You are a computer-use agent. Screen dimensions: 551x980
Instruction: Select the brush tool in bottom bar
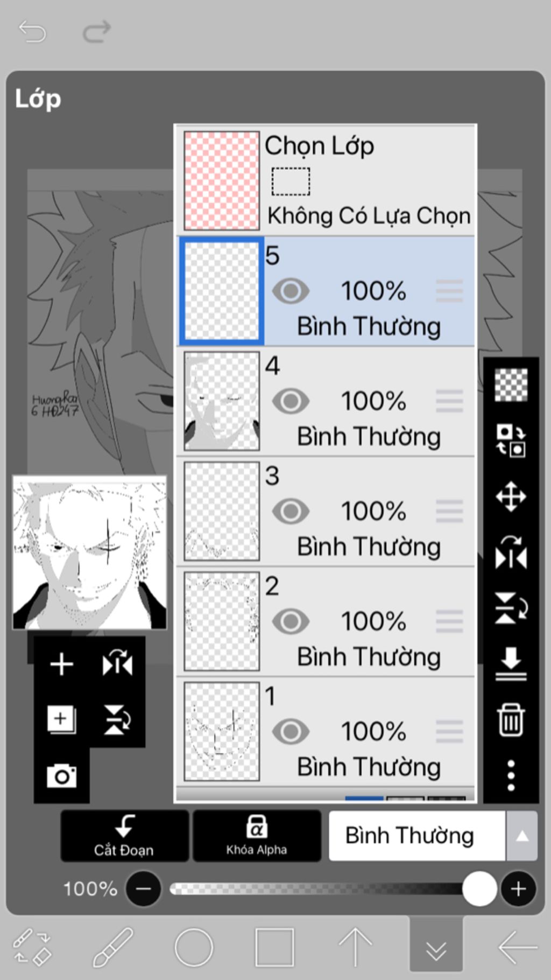tap(113, 947)
